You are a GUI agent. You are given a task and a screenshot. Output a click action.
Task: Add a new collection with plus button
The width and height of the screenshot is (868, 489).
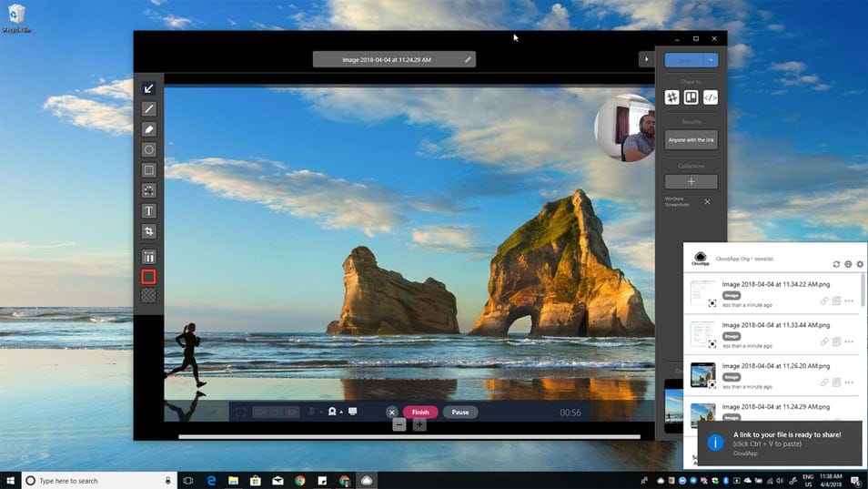(x=691, y=181)
